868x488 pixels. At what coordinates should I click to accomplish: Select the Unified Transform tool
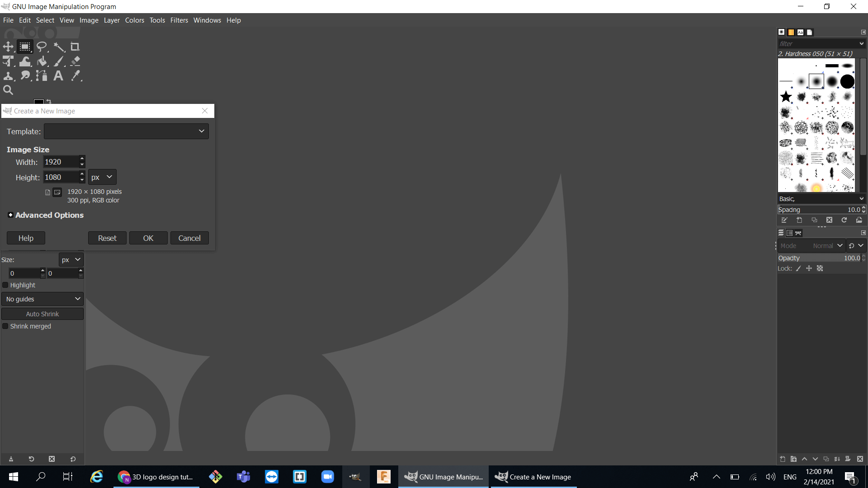pyautogui.click(x=8, y=61)
